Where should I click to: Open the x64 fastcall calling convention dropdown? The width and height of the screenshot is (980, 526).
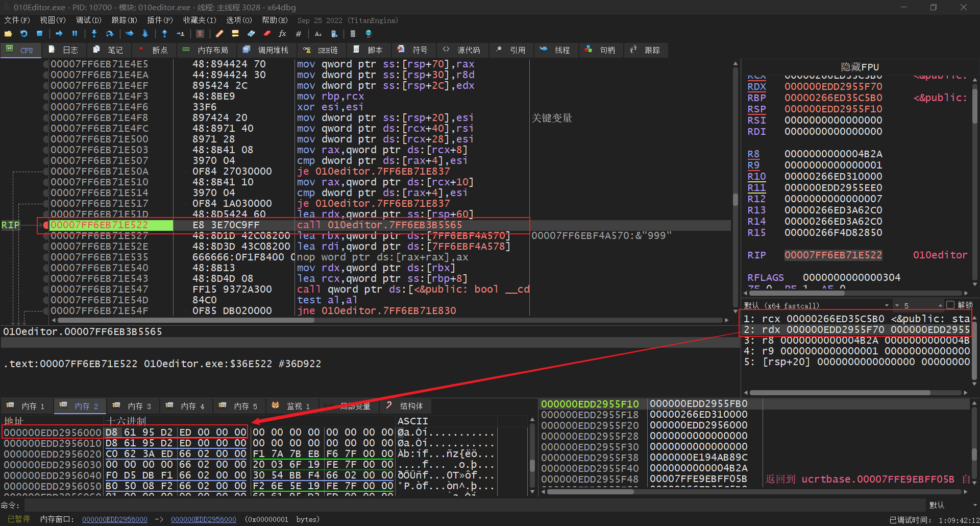[886, 305]
